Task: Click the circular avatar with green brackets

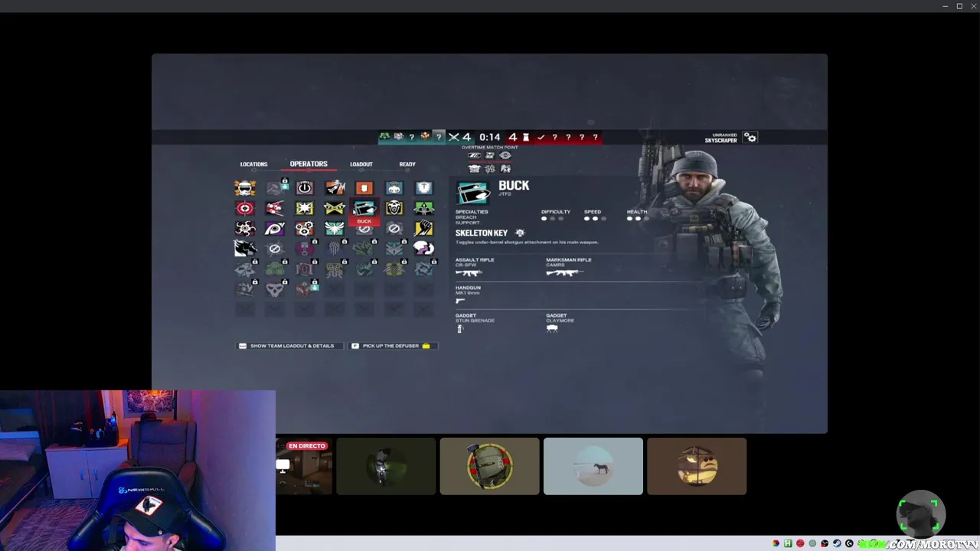Action: pyautogui.click(x=920, y=514)
